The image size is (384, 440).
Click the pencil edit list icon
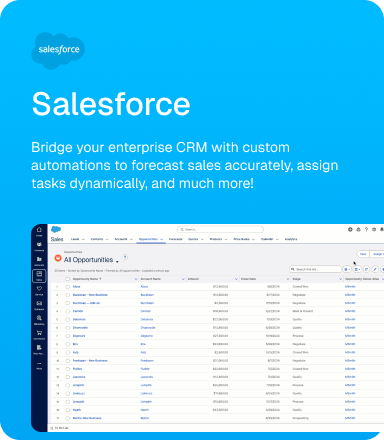375,269
